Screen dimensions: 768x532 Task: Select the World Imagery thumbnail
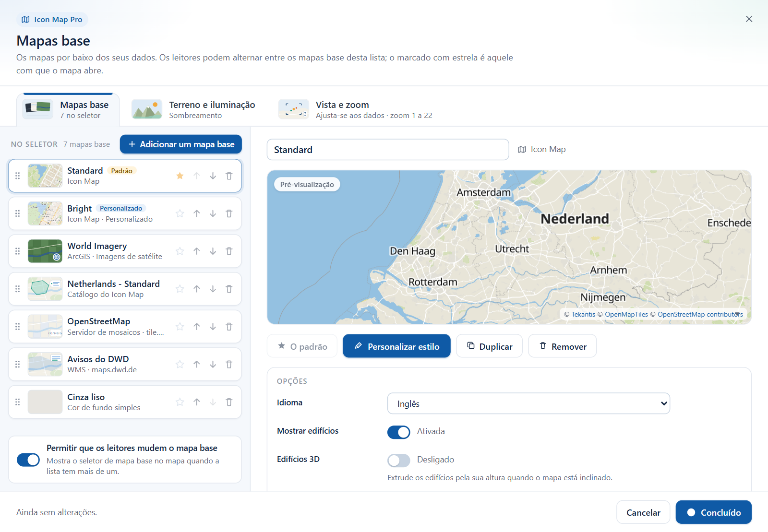coord(45,251)
